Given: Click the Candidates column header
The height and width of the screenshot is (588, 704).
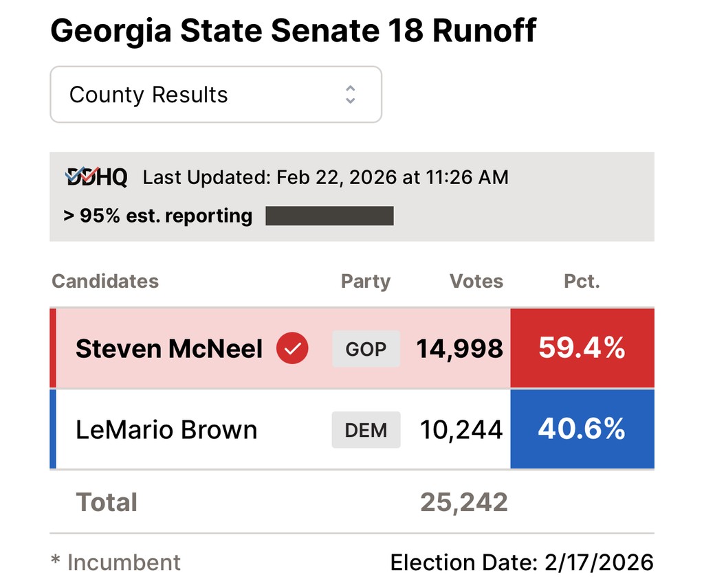Looking at the screenshot, I should click(x=105, y=281).
